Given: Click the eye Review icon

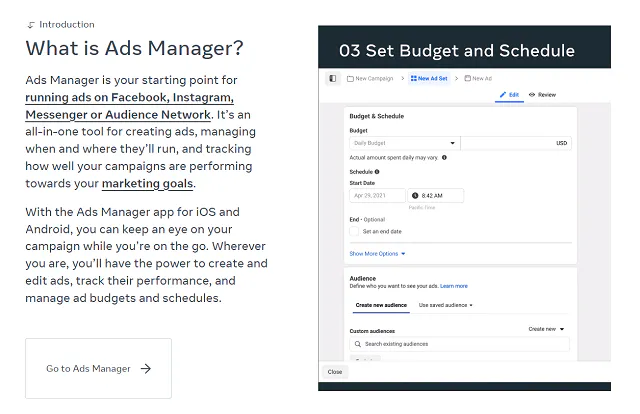Looking at the screenshot, I should click(x=532, y=94).
